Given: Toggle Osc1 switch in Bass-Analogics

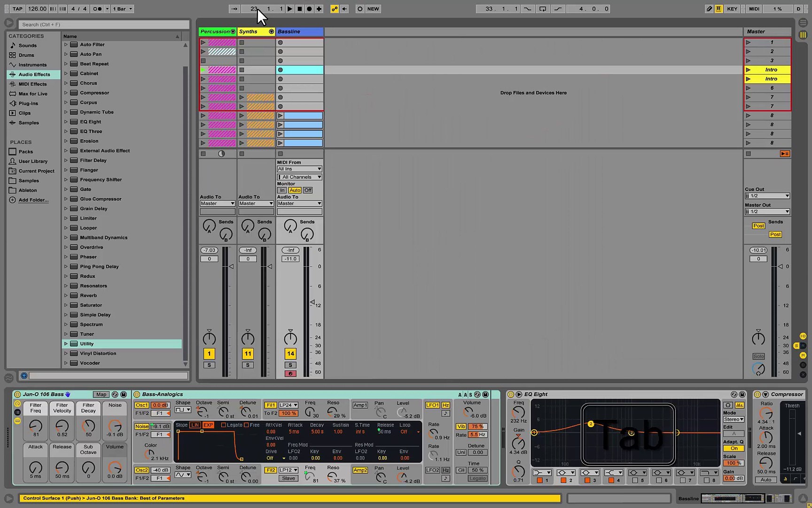Looking at the screenshot, I should point(141,405).
